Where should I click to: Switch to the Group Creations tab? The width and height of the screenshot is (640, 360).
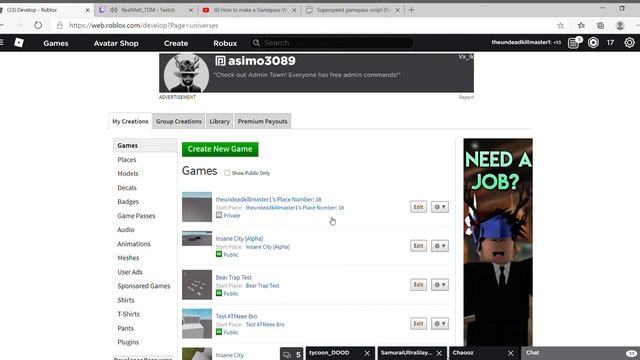coord(179,121)
